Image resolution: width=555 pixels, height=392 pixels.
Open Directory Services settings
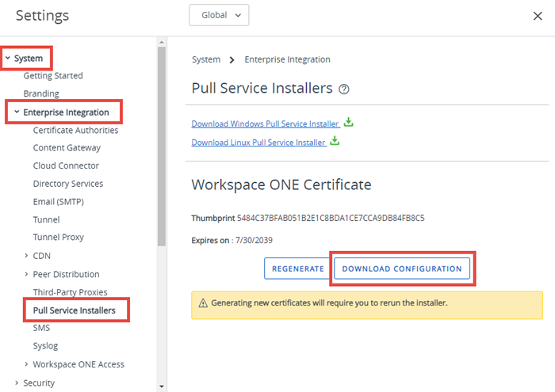(68, 184)
